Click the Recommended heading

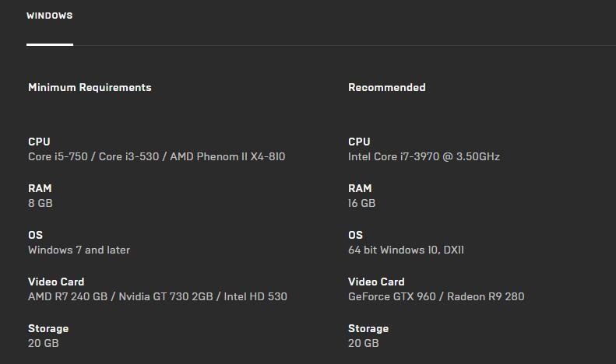[x=386, y=88]
